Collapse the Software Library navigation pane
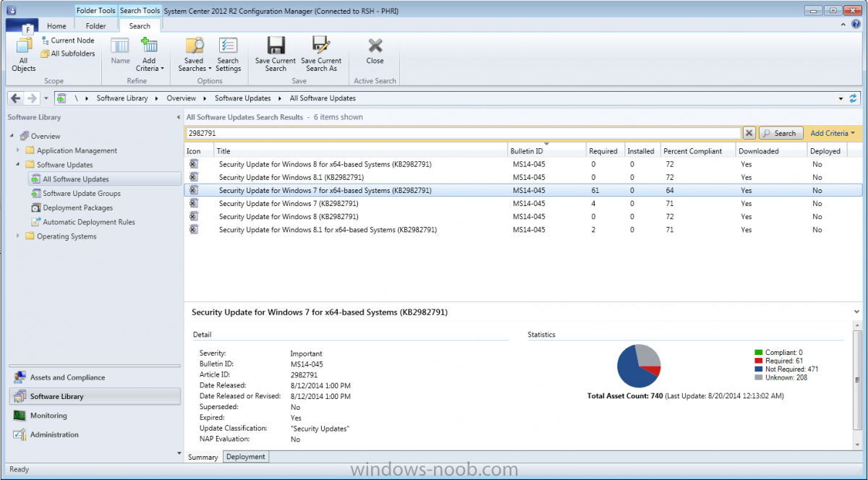 [x=179, y=117]
